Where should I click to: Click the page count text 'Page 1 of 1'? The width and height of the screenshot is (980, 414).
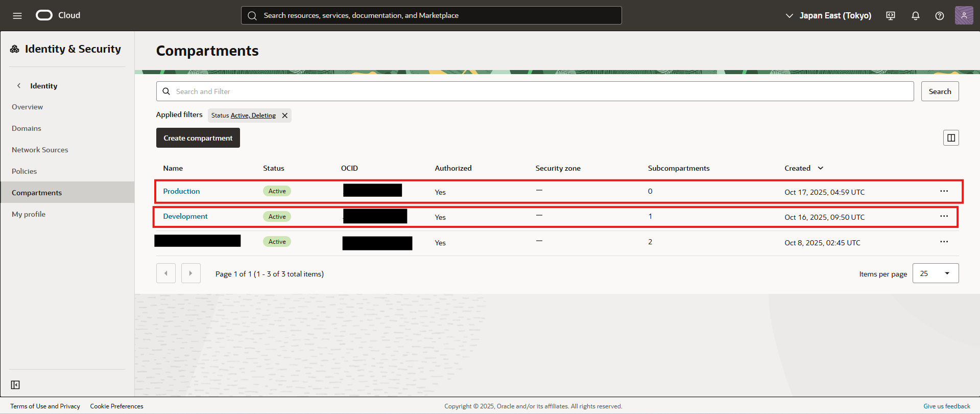(233, 274)
